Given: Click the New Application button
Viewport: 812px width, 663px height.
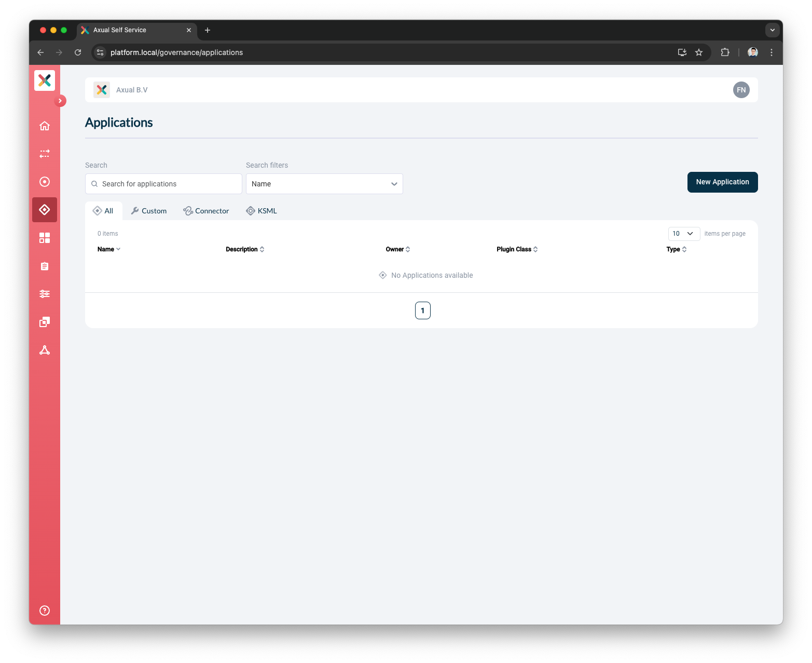Looking at the screenshot, I should (x=722, y=182).
